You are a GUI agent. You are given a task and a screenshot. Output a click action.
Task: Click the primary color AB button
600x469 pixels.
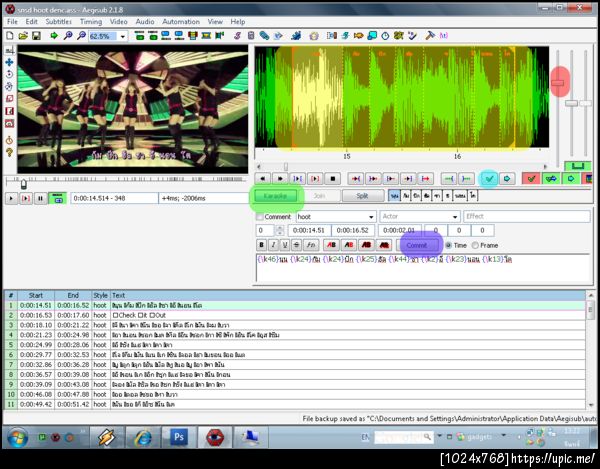click(331, 245)
